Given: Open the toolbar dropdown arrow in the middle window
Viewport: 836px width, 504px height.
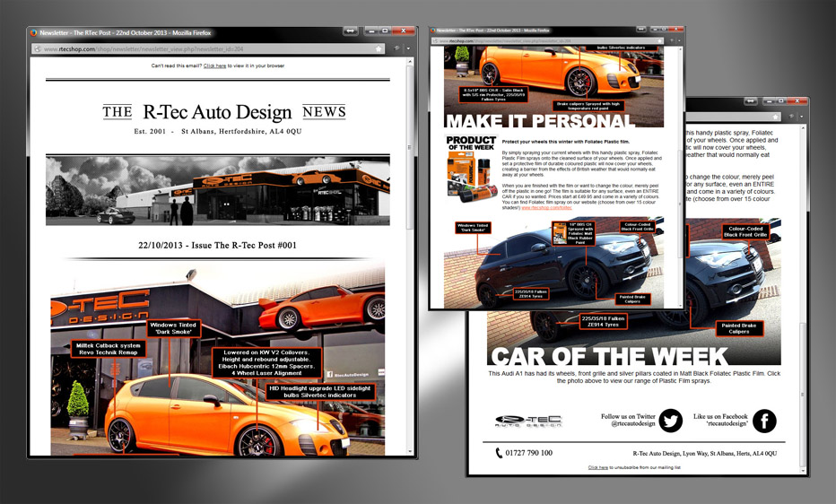Looking at the screenshot, I should (679, 40).
